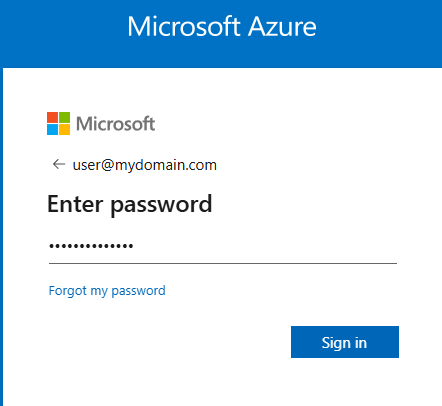
Task: Click the yellow square in Microsoft logo
Action: click(64, 129)
